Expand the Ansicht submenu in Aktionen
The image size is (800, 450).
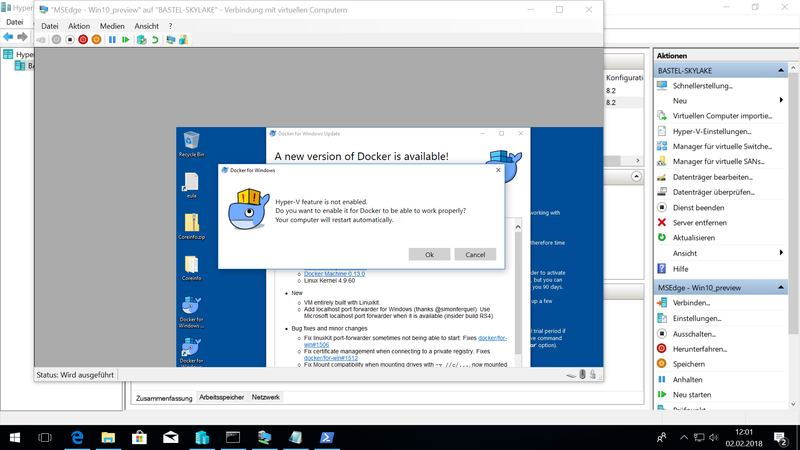tap(781, 253)
